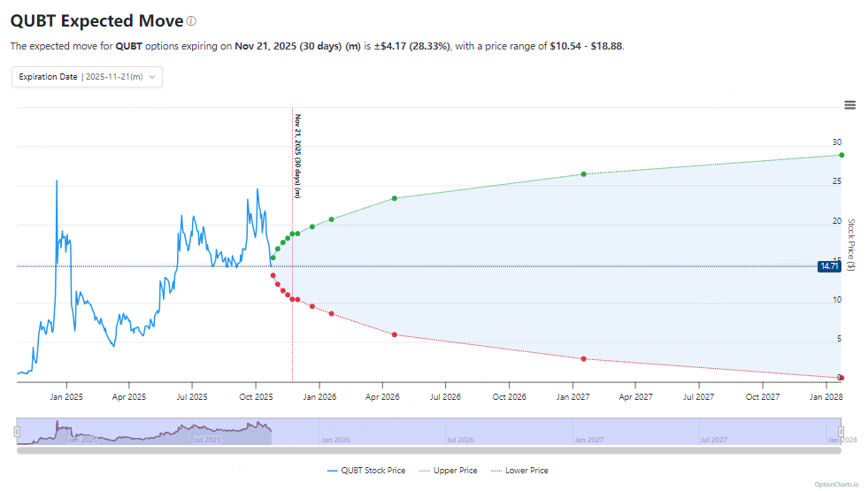Toggle Upper Price legend series
This screenshot has height=491, width=868.
point(449,471)
